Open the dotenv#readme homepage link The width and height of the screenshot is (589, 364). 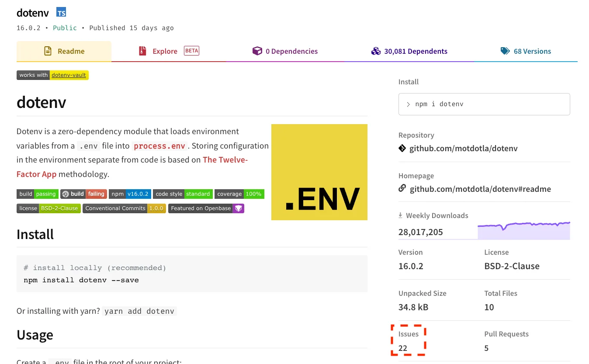pyautogui.click(x=480, y=189)
